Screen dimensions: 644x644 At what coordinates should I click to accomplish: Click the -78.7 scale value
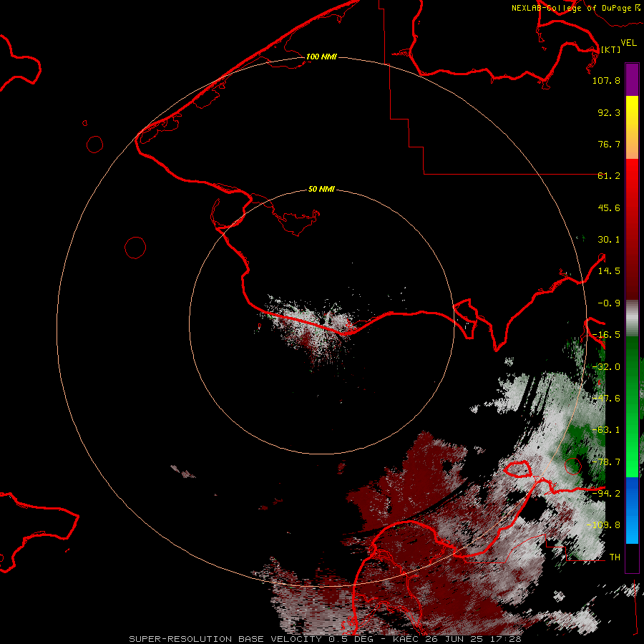[x=606, y=462]
